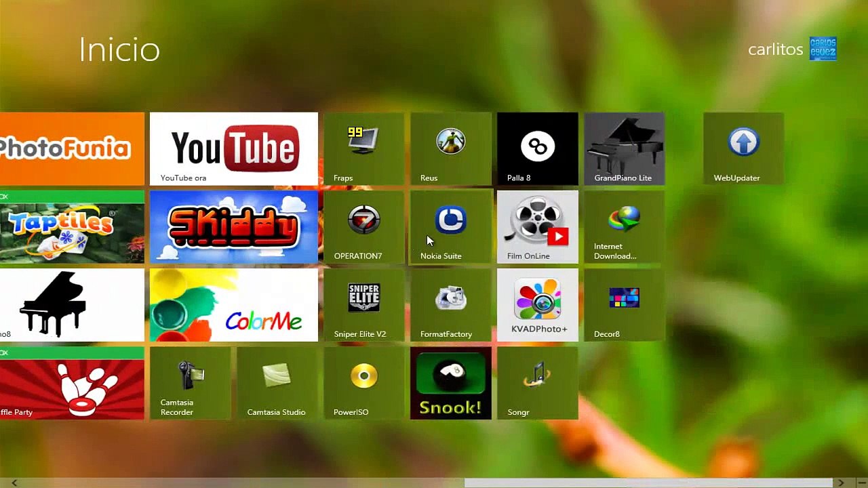This screenshot has height=488, width=868.
Task: Open the Songr tile
Action: coord(537,383)
